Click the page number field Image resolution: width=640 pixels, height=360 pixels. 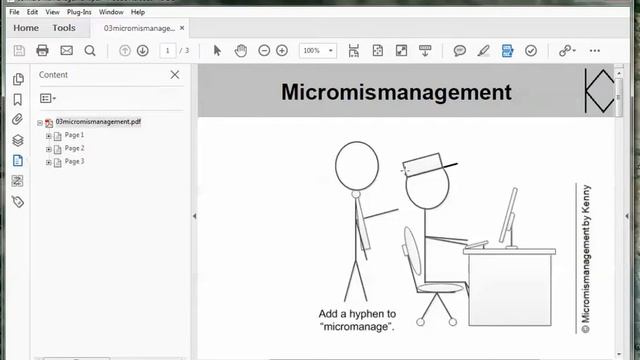(167, 51)
